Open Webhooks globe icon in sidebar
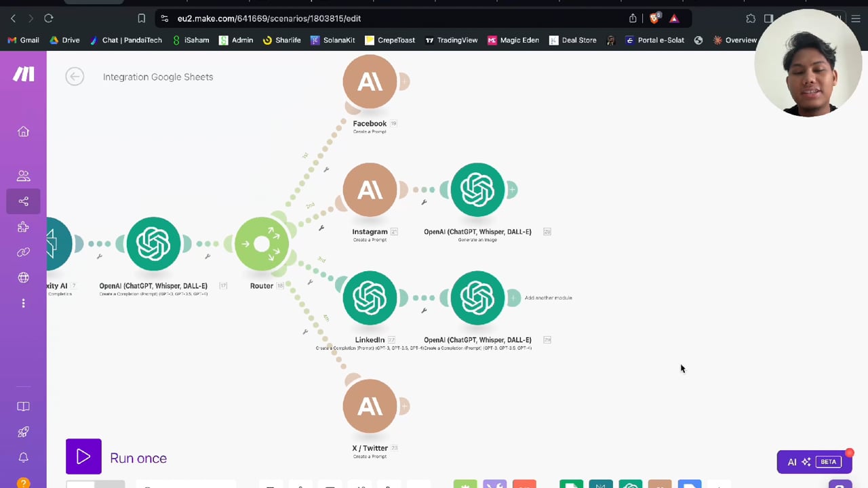 point(23,278)
